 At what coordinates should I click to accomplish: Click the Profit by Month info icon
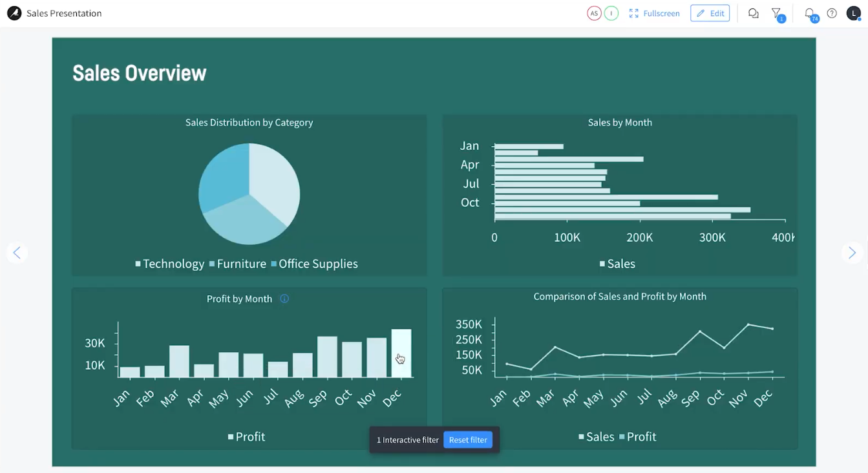[x=284, y=299]
